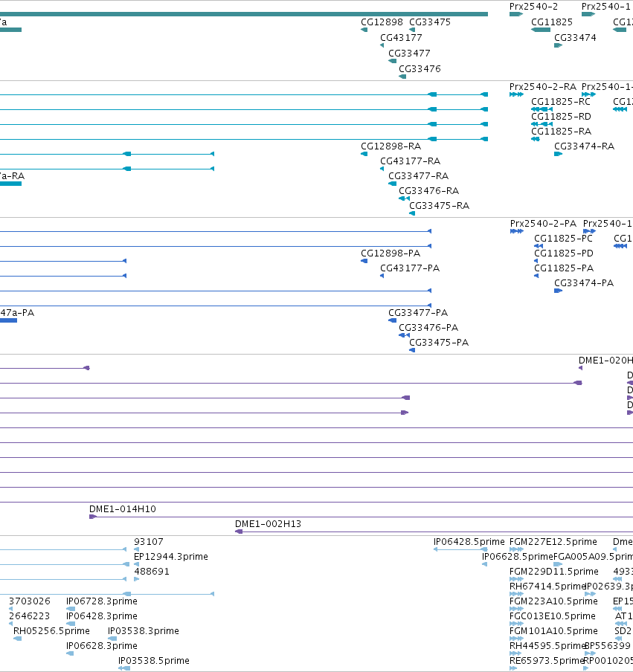Screen dimensions: 633x672
Task: Click the Prx2540-2-RA transcript label
Action: [543, 86]
